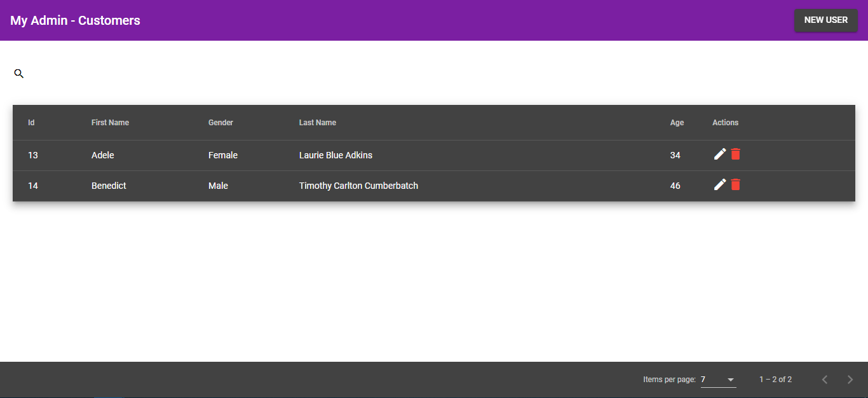This screenshot has height=398, width=868.
Task: Sort by First Name column header
Action: 110,123
